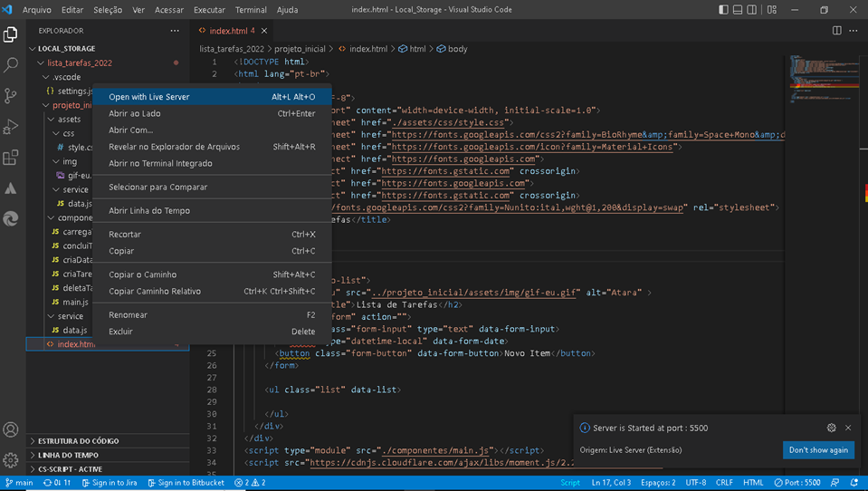Screen dimensions: 868x491
Task: Click Don't show again button
Action: click(818, 450)
